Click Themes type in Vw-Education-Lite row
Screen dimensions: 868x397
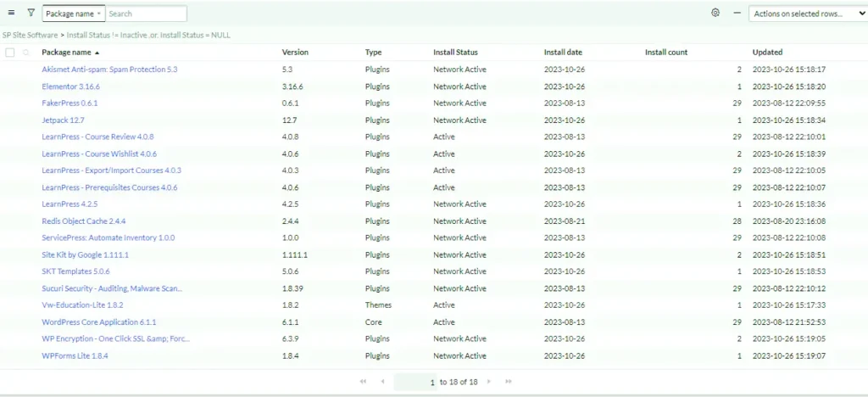click(378, 305)
